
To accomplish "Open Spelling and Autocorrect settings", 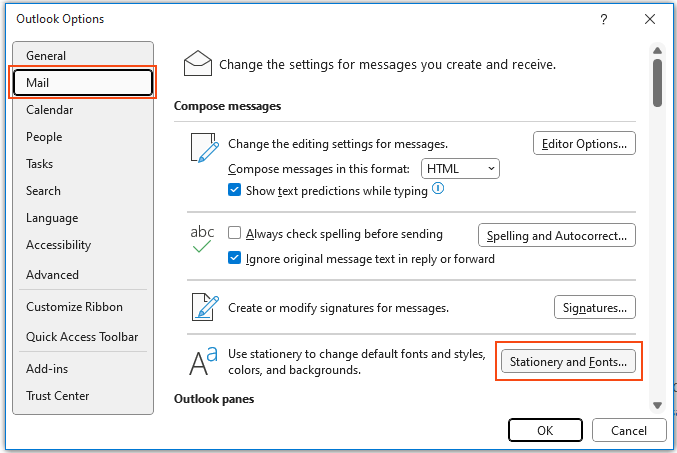I will [x=557, y=235].
